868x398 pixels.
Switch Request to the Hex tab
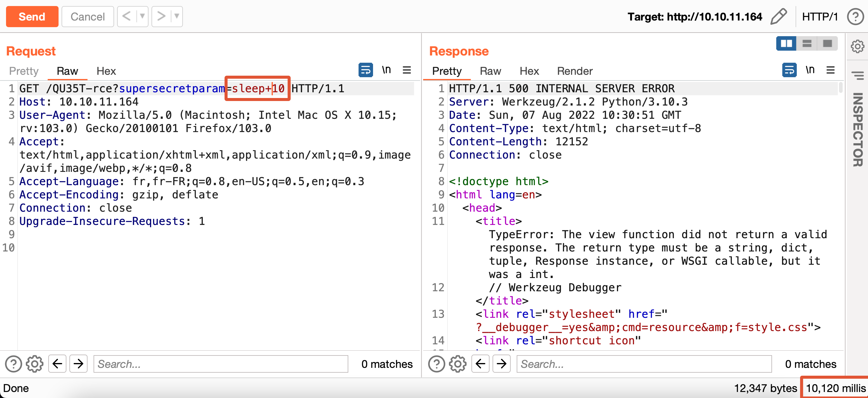pos(106,71)
